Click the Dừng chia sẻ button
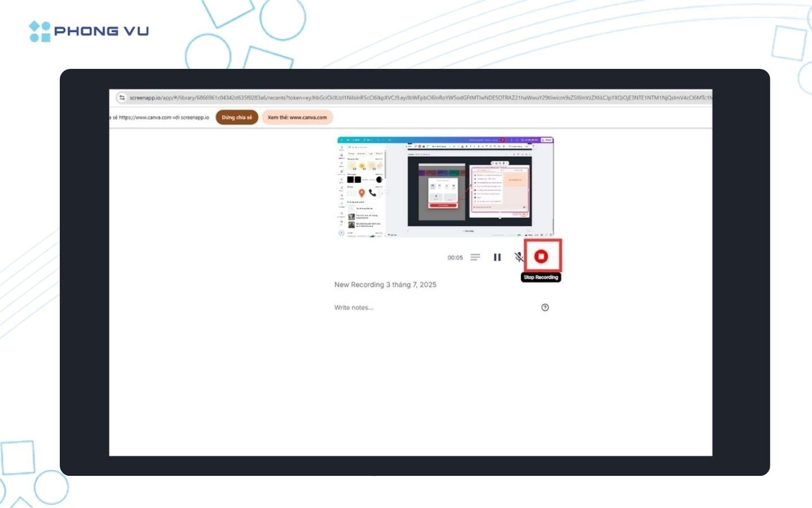The image size is (812, 508). point(237,117)
